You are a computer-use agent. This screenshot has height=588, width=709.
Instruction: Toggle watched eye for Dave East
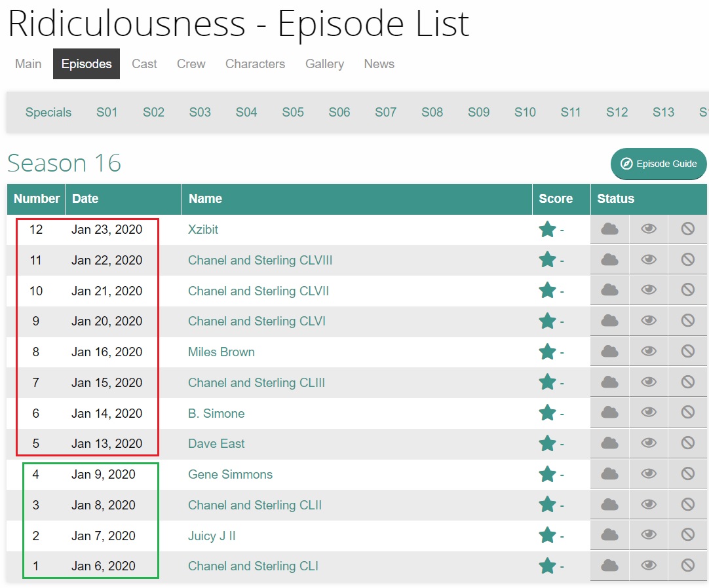click(649, 443)
